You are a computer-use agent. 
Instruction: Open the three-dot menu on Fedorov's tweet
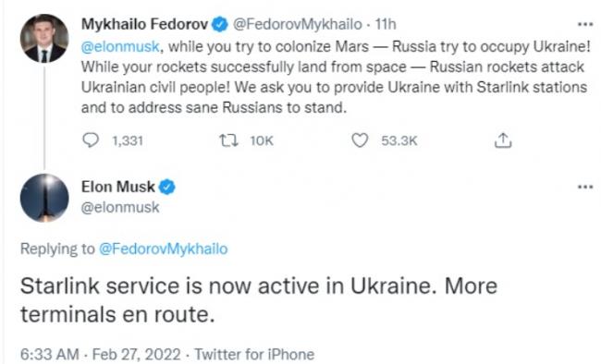585,25
